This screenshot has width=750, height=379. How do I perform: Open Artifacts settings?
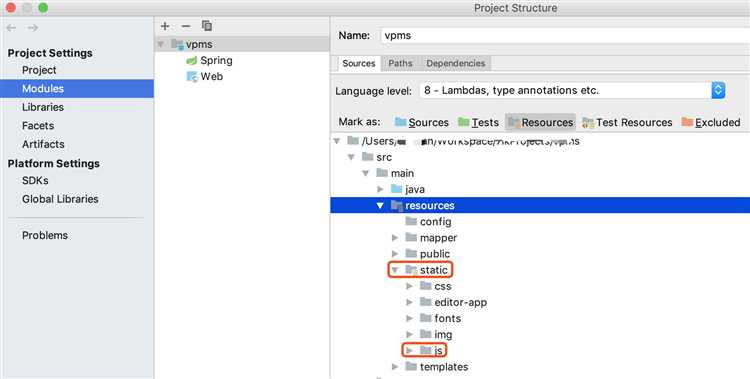pyautogui.click(x=43, y=144)
